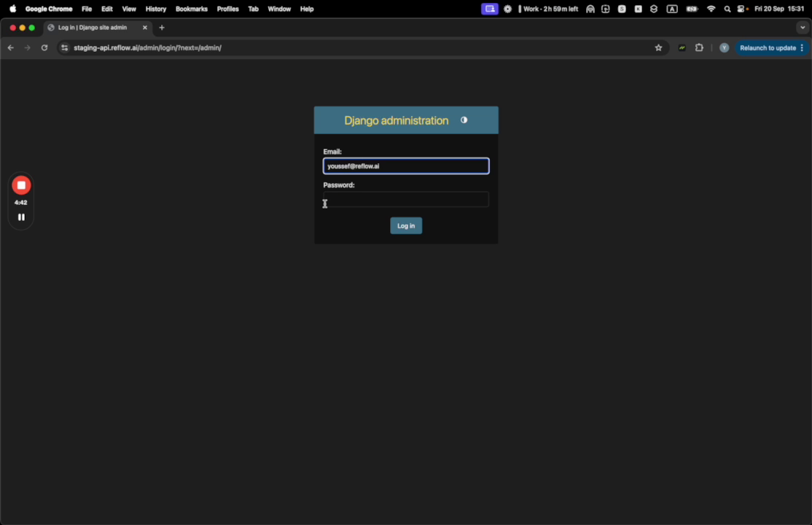
Task: Open the Edit menu
Action: click(x=106, y=9)
